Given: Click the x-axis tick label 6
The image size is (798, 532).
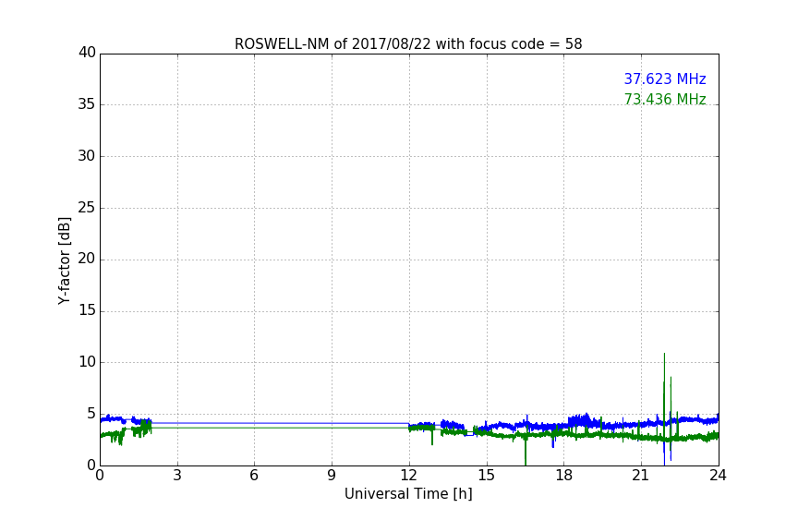Looking at the screenshot, I should 254,476.
